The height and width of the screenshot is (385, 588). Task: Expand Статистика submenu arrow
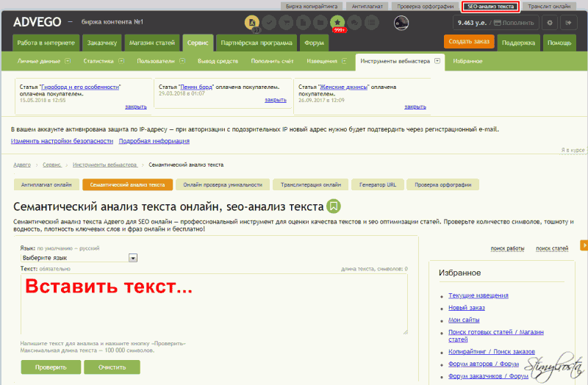click(121, 61)
